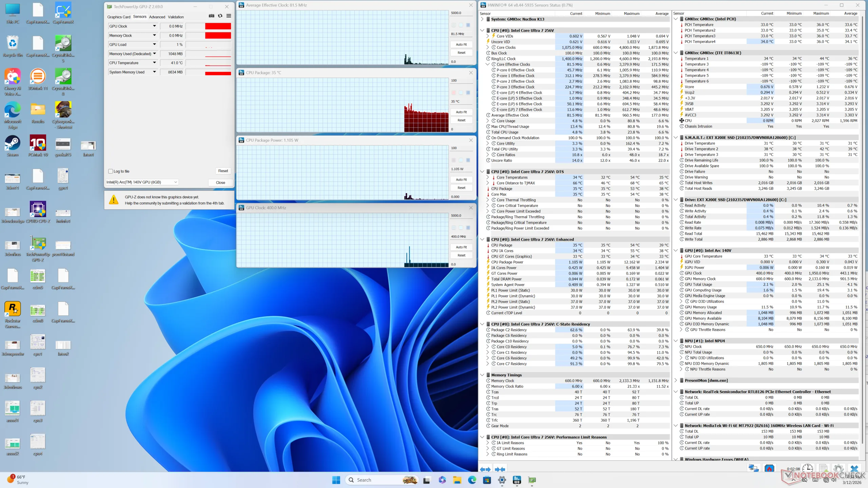The height and width of the screenshot is (488, 868).
Task: Enable the Log to file checkbox
Action: [x=111, y=171]
